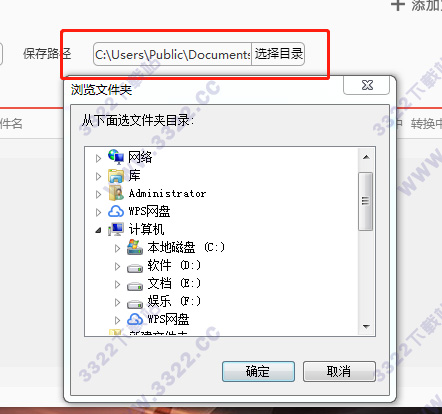
Task: Click the 确定 confirm button
Action: tap(258, 371)
